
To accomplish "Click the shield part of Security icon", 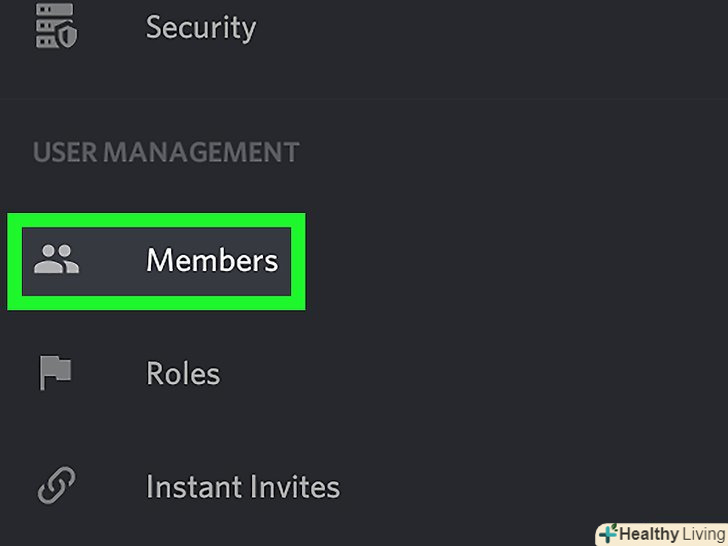I will (x=67, y=37).
